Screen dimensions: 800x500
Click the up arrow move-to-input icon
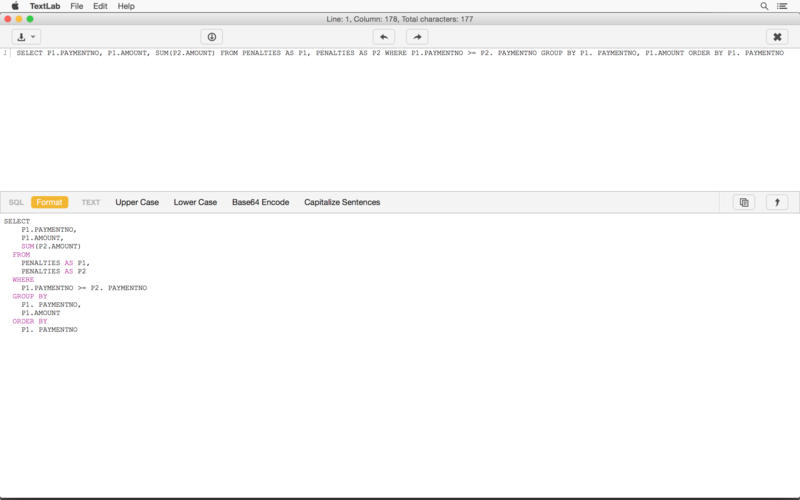point(776,202)
